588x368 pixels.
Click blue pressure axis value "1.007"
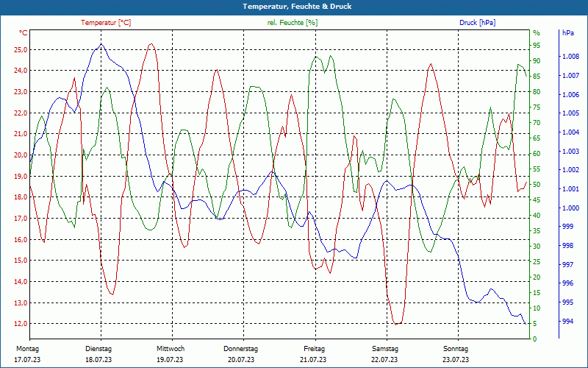571,76
